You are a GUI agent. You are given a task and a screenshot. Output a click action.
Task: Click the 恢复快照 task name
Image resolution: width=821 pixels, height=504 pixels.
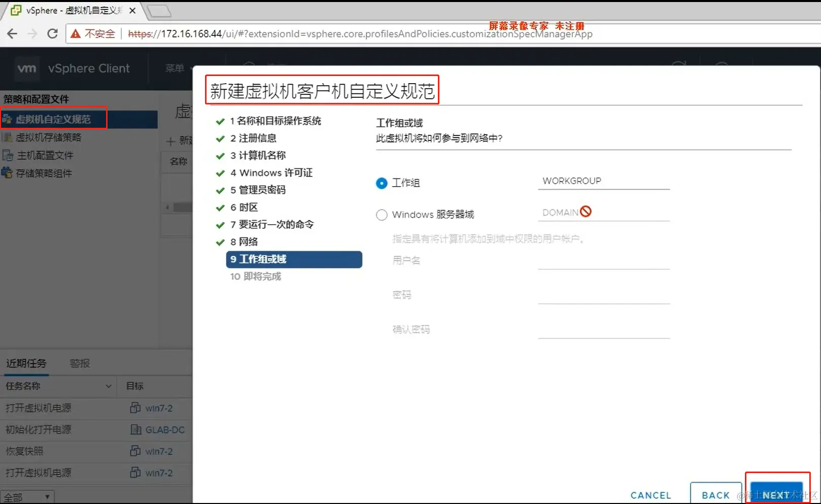click(x=24, y=451)
